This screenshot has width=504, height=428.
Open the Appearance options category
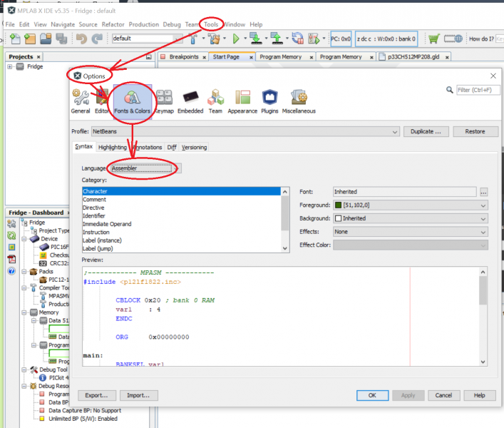click(x=242, y=101)
